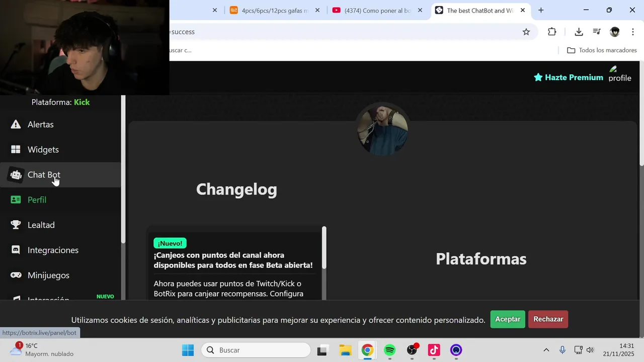Image resolution: width=644 pixels, height=362 pixels.
Task: Open the volume tray icon
Action: click(x=590, y=350)
